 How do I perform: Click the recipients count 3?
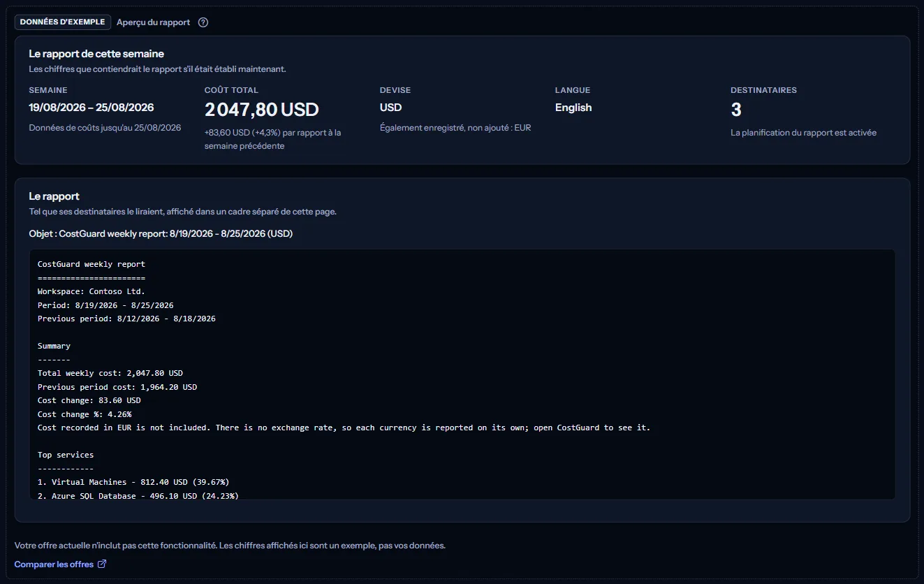[x=736, y=110]
